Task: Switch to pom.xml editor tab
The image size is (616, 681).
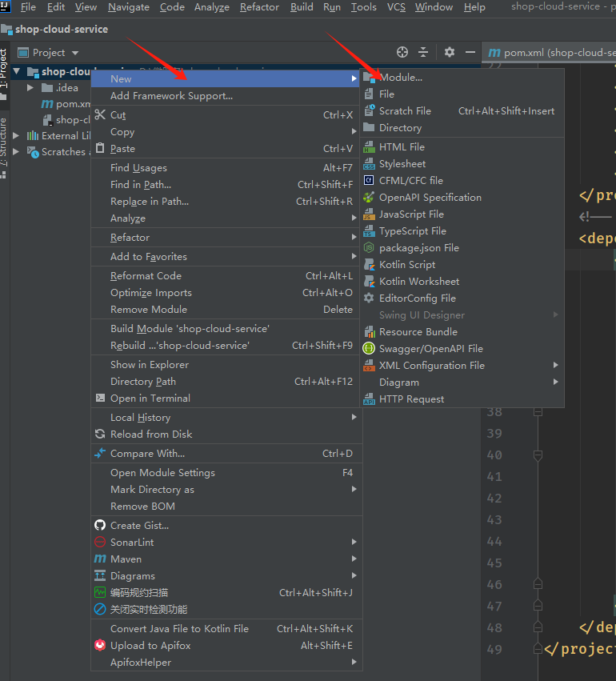Action: click(x=550, y=53)
